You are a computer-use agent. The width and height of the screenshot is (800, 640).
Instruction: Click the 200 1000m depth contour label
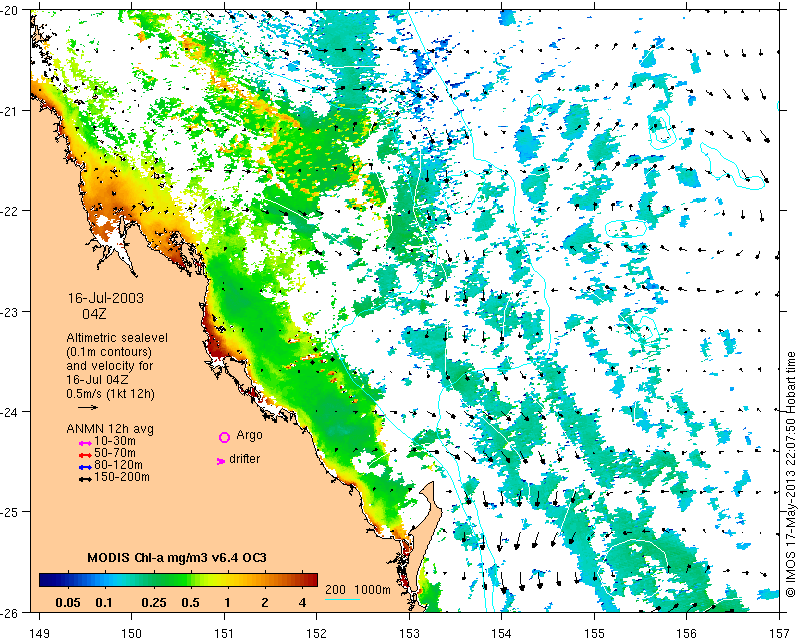point(358,590)
